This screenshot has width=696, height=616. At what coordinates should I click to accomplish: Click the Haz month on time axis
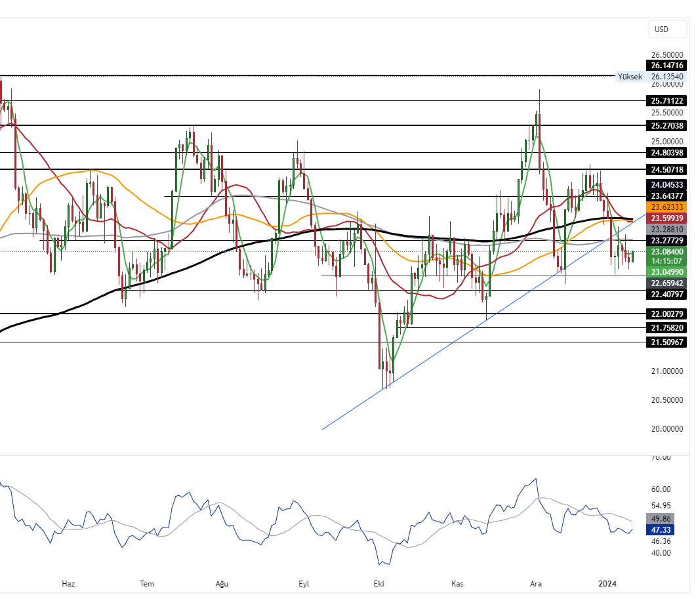[68, 584]
